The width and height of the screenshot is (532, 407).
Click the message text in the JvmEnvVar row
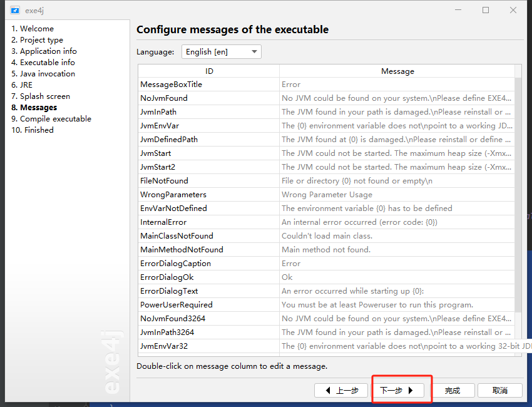[397, 126]
